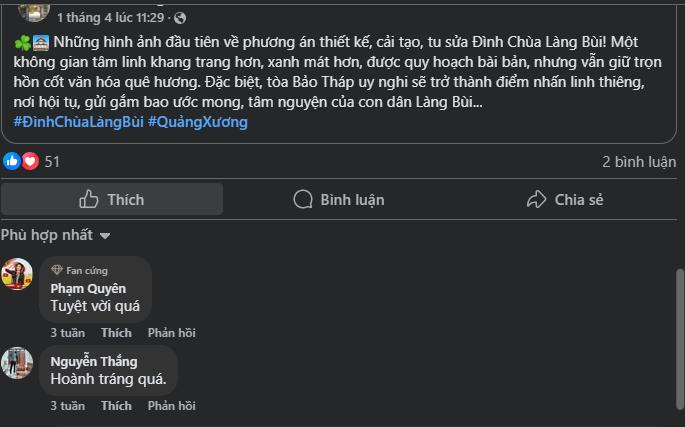Like Nguyễn Thắng's comment
This screenshot has width=685, height=427.
116,405
